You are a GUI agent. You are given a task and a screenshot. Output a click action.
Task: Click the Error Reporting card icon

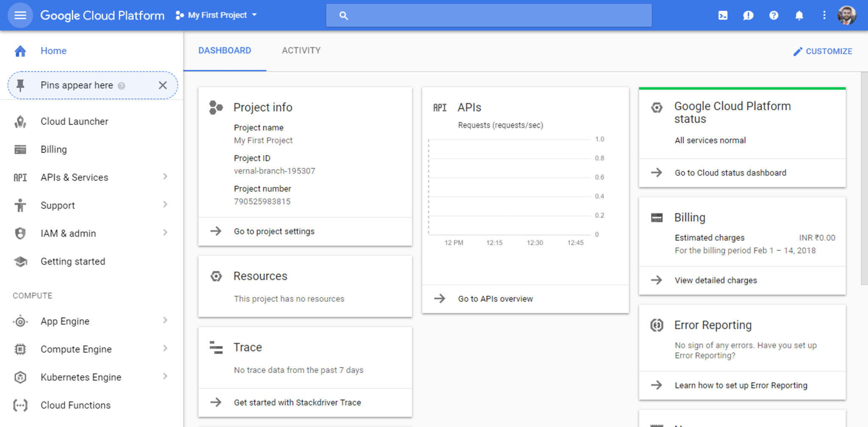click(x=657, y=325)
